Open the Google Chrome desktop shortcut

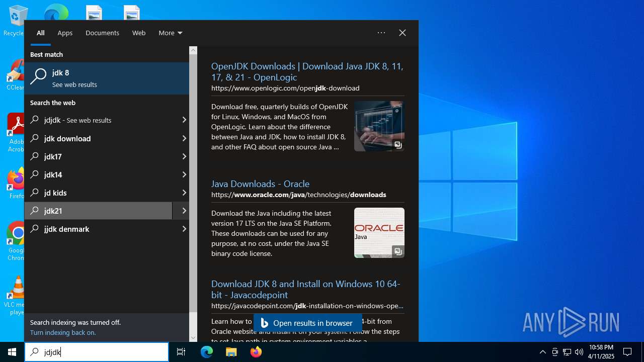(x=16, y=241)
